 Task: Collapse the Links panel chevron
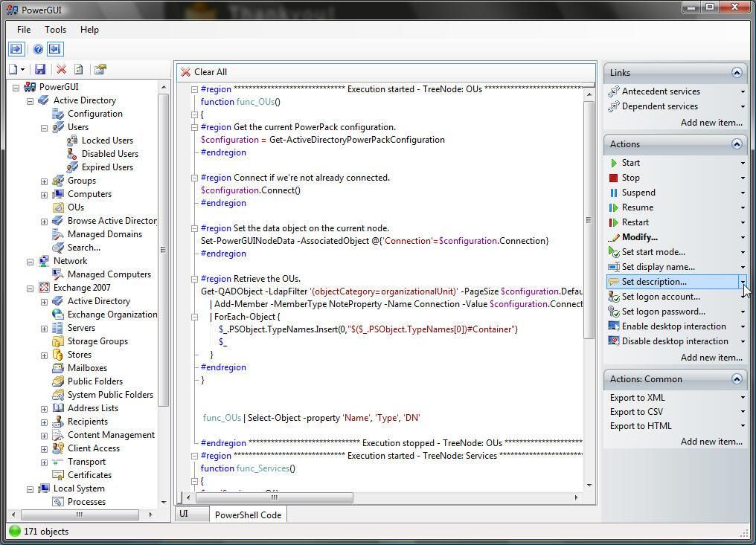click(737, 73)
